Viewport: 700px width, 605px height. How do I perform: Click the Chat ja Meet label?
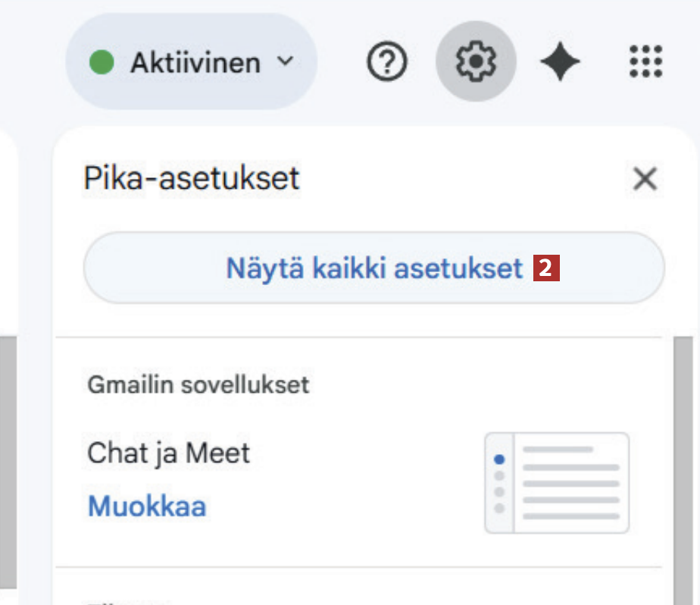tap(168, 453)
